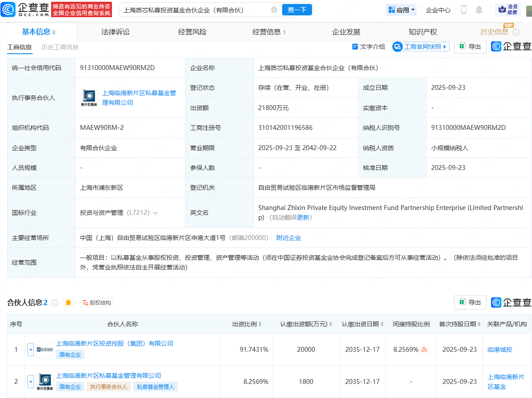Click the alert bell next to 合伙人信息
The image size is (532, 398).
[68, 302]
